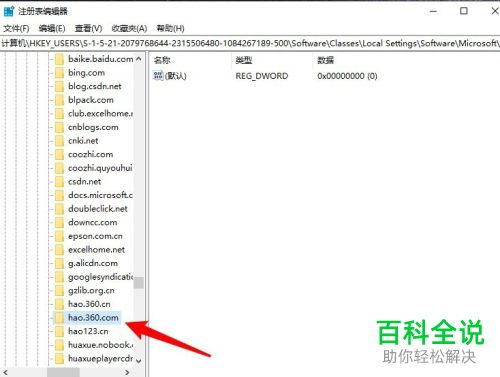Click folder icon of epson.com.cn
This screenshot has height=377, width=500.
coord(59,236)
